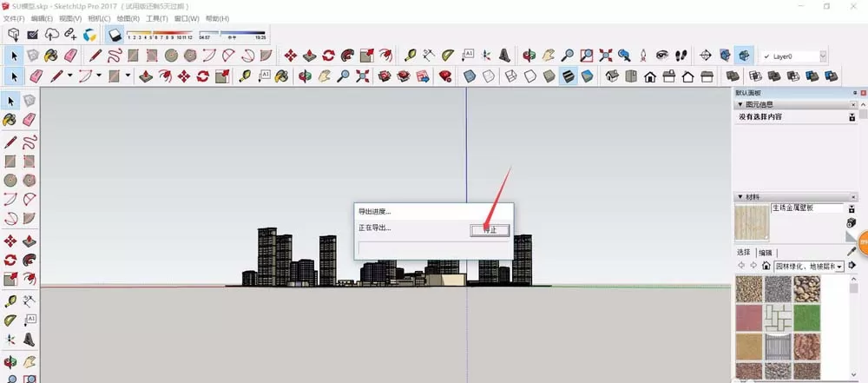Go to Previous camera view
This screenshot has width=868, height=383.
(x=624, y=56)
